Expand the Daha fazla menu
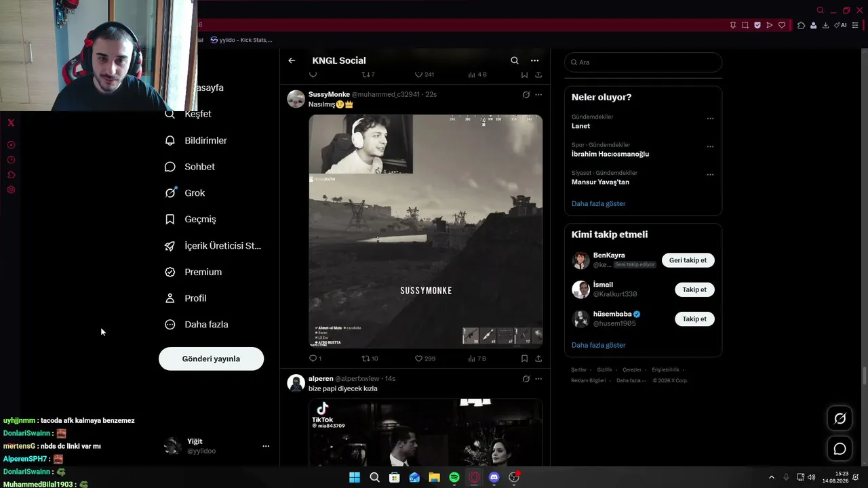The height and width of the screenshot is (488, 868). click(197, 325)
